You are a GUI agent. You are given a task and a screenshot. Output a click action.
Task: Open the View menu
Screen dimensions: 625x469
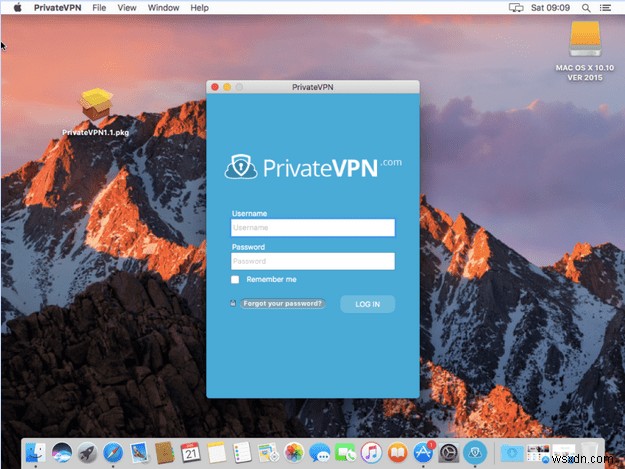pyautogui.click(x=127, y=8)
